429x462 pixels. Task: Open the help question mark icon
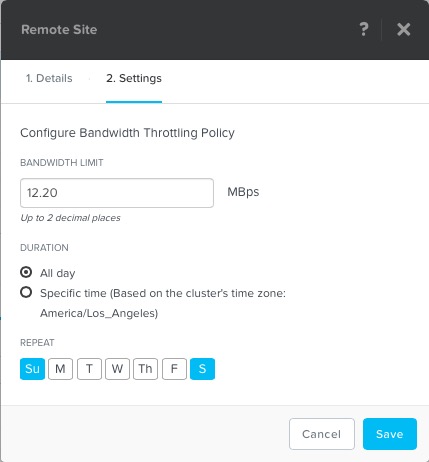tap(364, 29)
